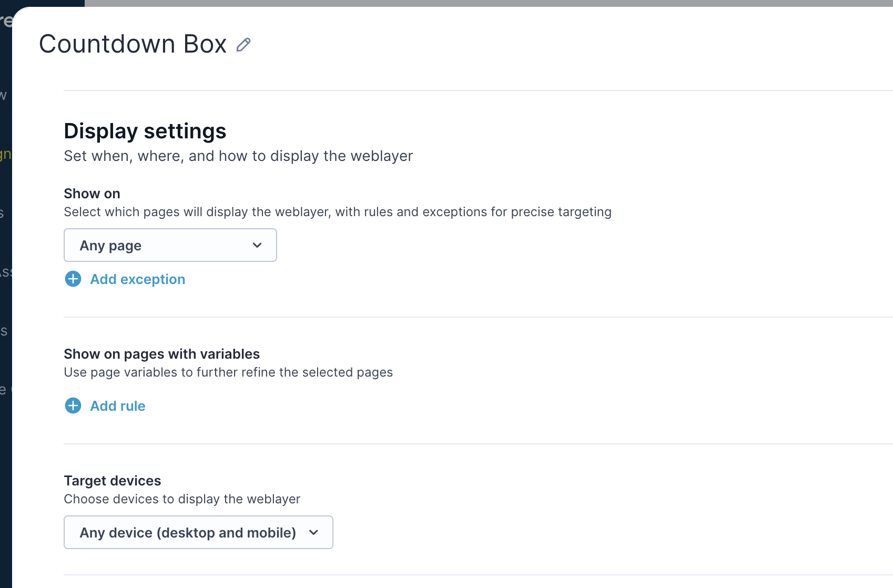
Task: Click the "Target devices" section label
Action: tap(112, 480)
